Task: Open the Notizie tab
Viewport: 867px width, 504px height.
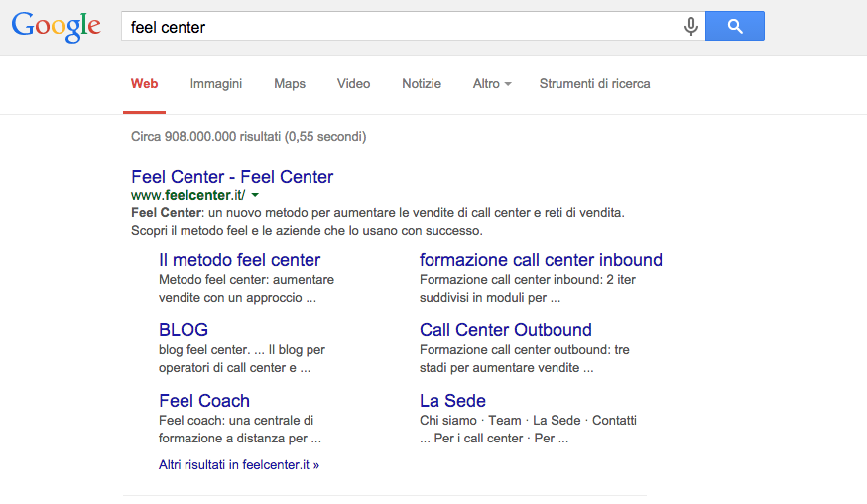Action: pos(422,84)
